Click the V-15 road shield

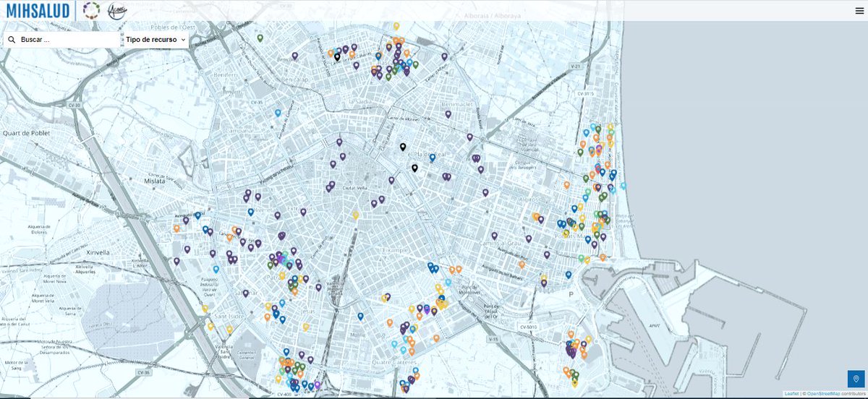point(493,338)
